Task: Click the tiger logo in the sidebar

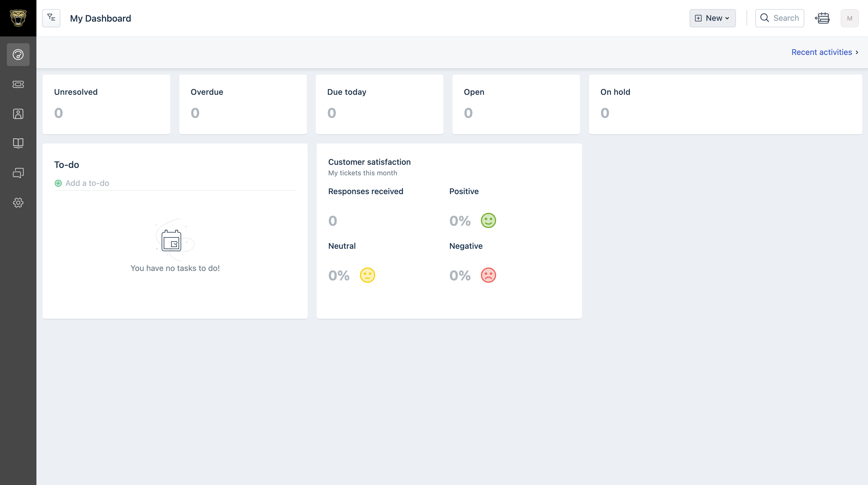Action: tap(18, 18)
